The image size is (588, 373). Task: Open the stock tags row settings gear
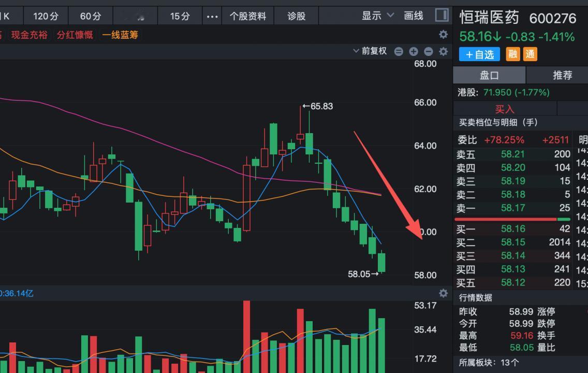coord(443,34)
